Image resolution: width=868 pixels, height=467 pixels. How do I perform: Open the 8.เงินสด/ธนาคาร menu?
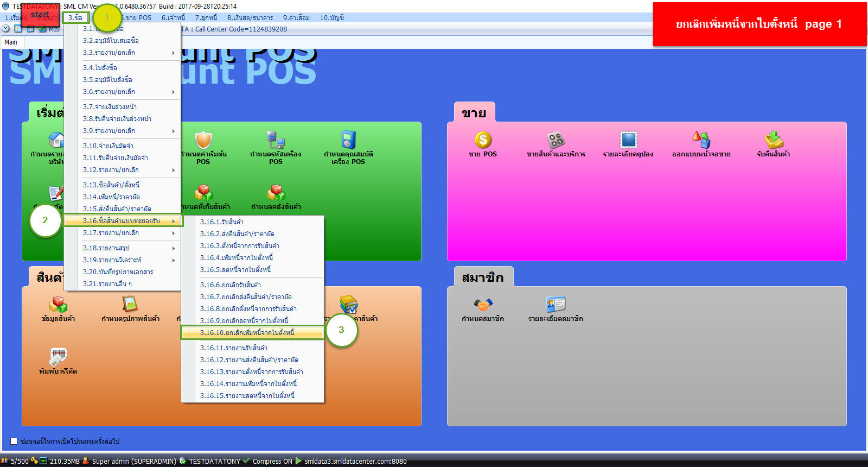tap(250, 18)
